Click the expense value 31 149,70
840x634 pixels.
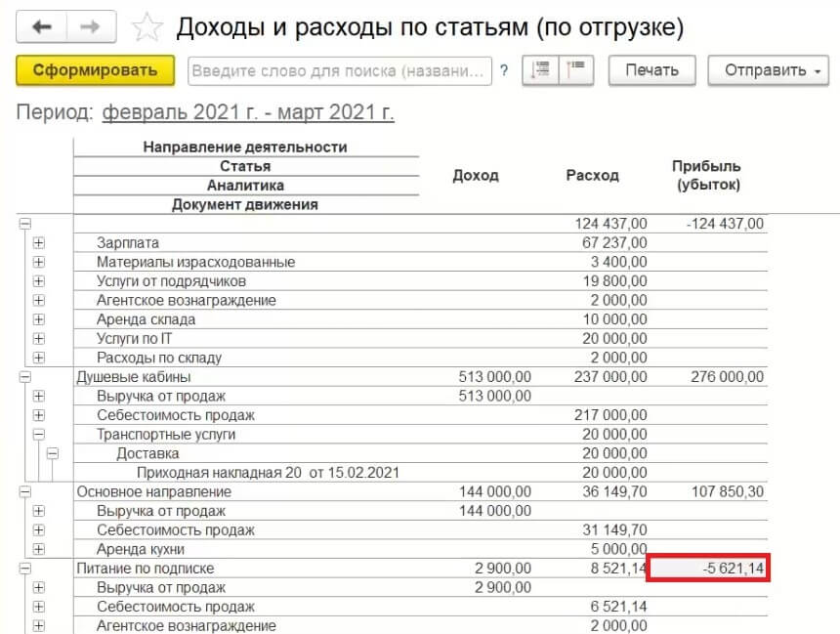tap(614, 530)
